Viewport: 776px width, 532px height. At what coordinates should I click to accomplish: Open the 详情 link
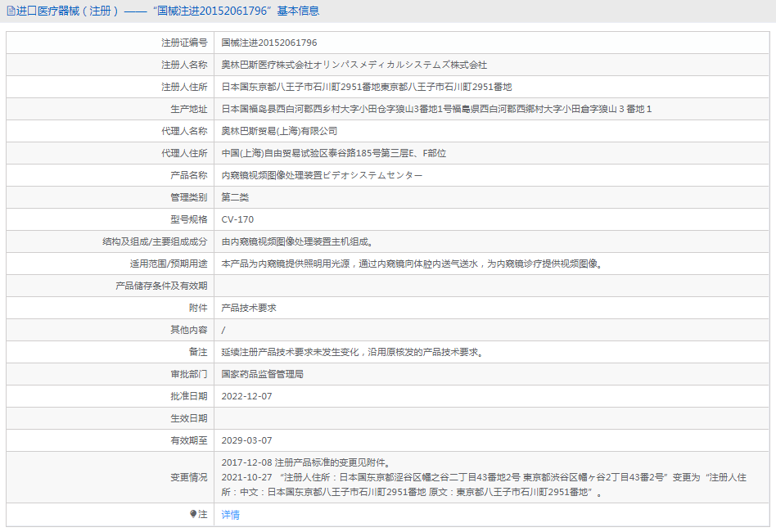[231, 515]
